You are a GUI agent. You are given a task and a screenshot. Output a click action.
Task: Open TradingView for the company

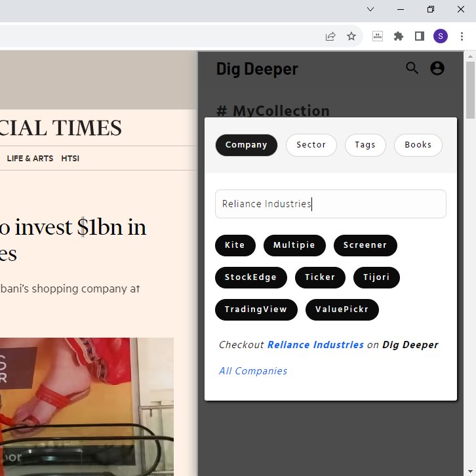point(256,309)
